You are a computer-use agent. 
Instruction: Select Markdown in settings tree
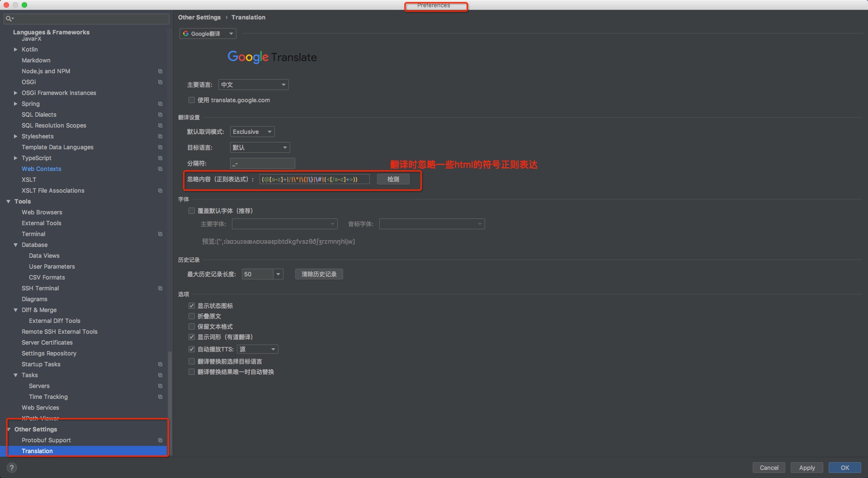point(36,61)
